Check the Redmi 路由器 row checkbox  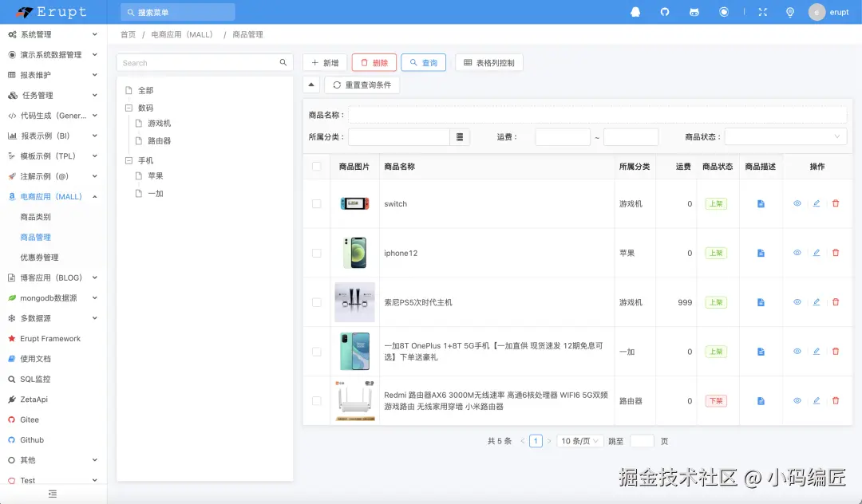tap(317, 401)
